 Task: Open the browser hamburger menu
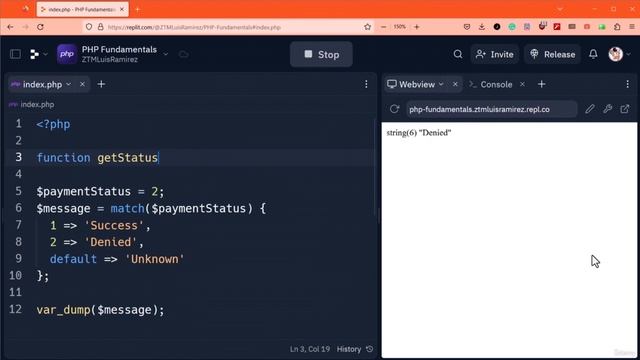(x=632, y=27)
